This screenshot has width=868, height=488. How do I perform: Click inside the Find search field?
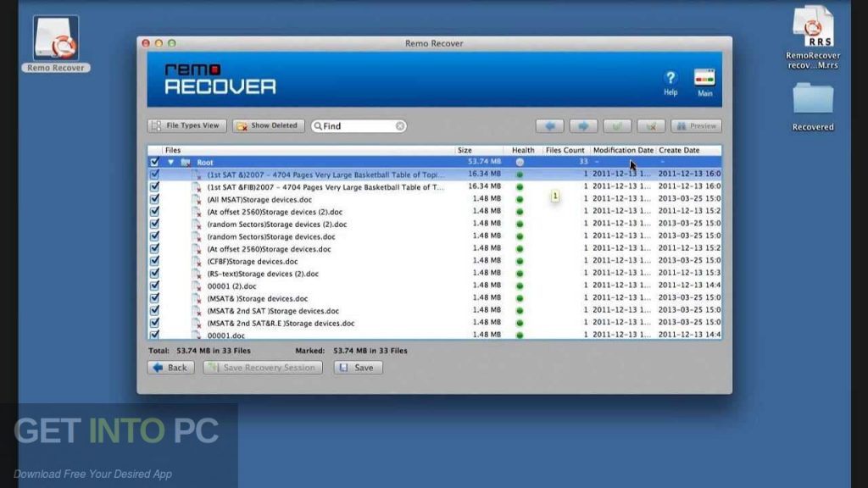point(356,125)
